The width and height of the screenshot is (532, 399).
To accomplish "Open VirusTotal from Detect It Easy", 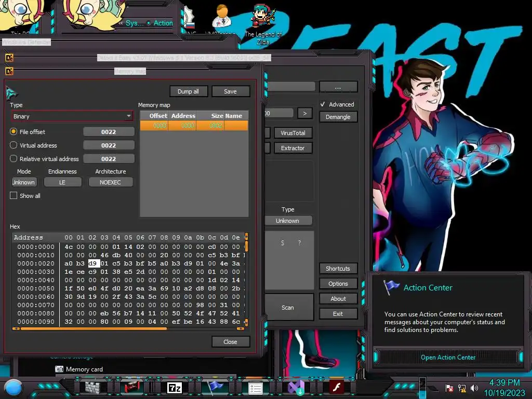I will coord(293,133).
